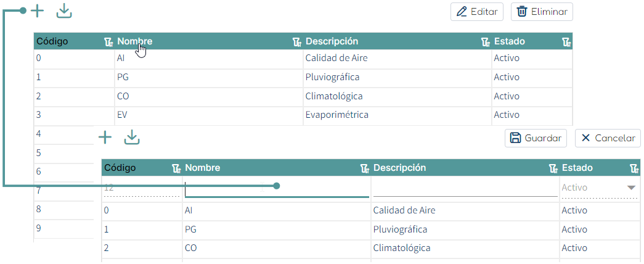
Task: Open filter on lower Nombre column
Action: click(x=364, y=168)
